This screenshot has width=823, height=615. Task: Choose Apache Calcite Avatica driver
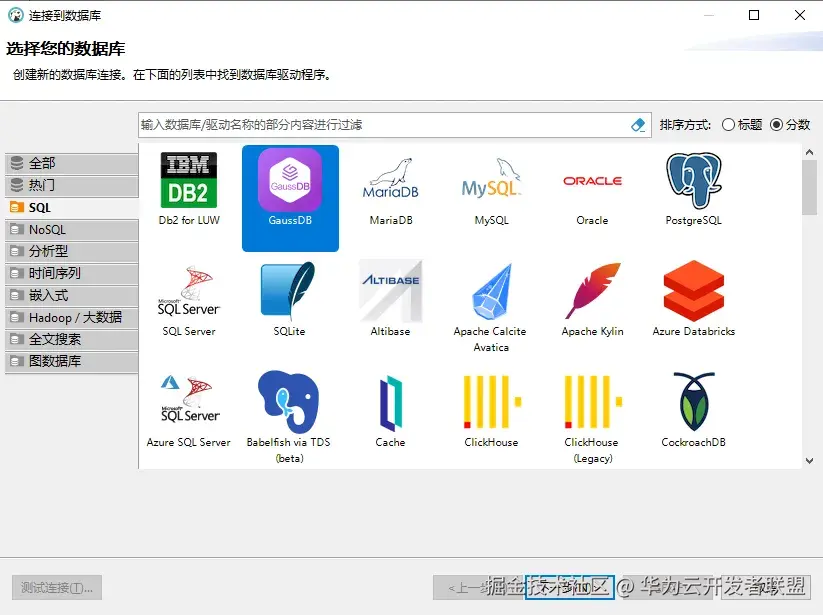pos(491,291)
